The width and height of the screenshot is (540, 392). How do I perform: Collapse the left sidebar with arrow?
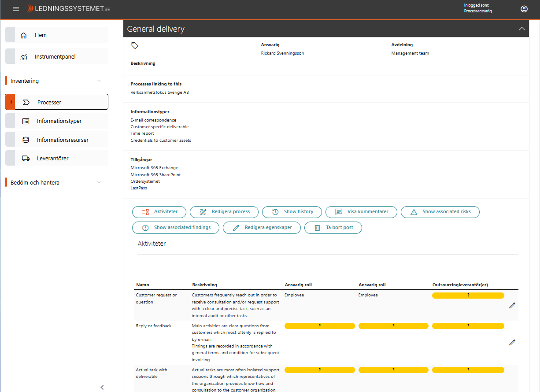point(102,387)
